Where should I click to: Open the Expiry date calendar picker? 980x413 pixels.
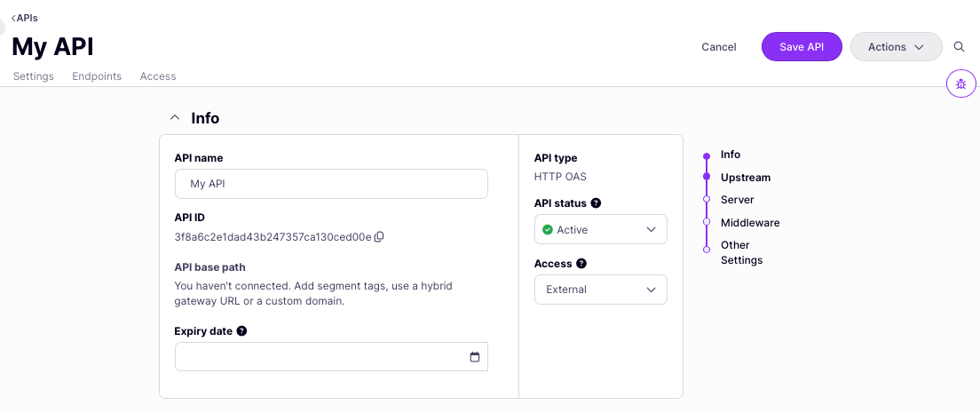474,357
